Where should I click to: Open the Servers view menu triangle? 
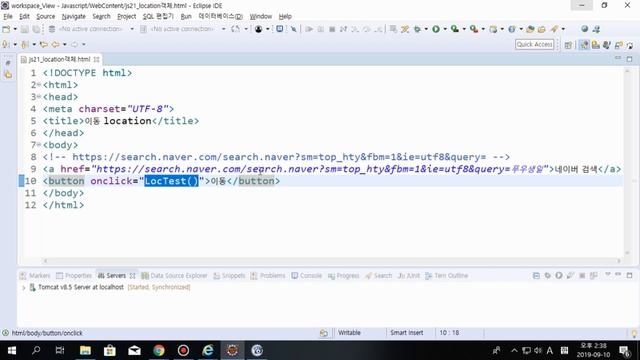click(608, 275)
